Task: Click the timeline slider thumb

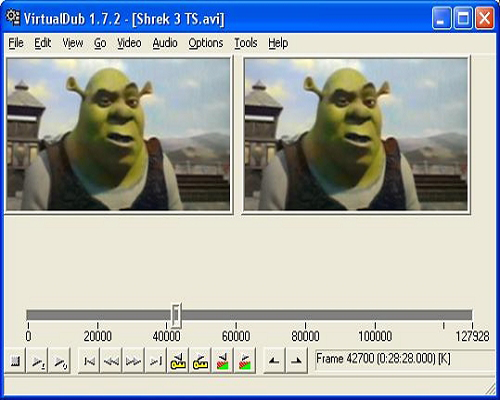Action: 176,315
